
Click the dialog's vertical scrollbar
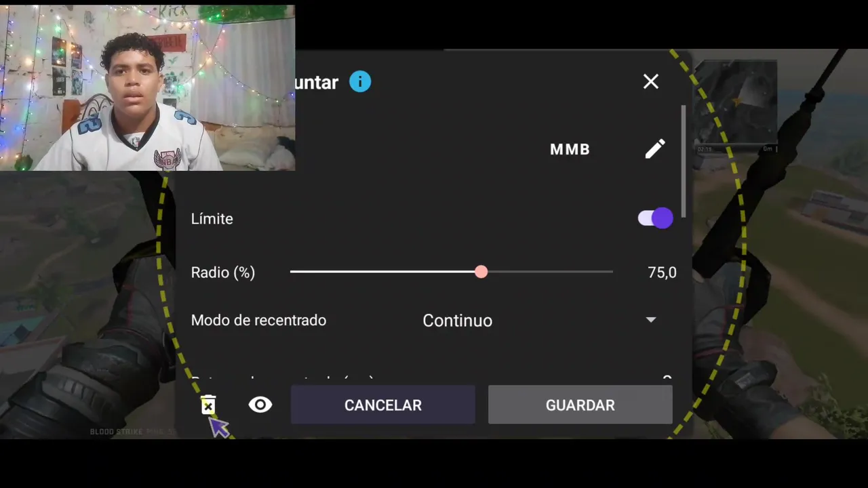684,161
